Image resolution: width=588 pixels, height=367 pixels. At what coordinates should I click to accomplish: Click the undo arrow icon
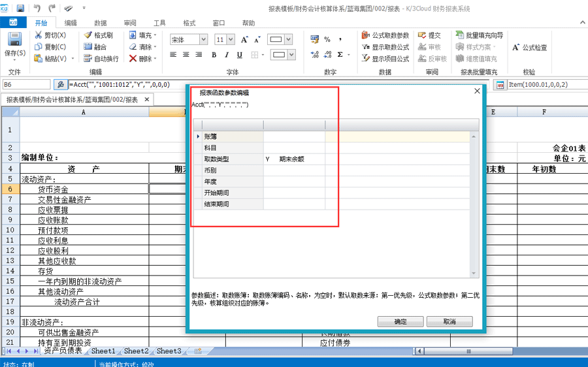click(37, 8)
